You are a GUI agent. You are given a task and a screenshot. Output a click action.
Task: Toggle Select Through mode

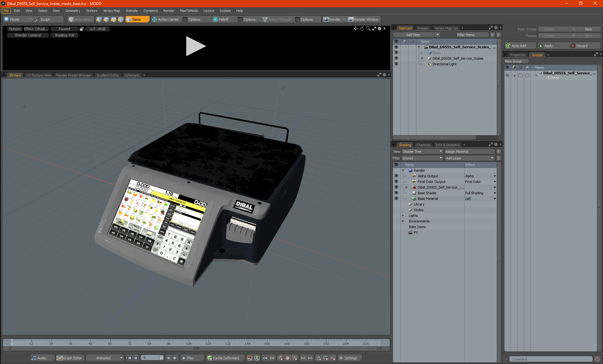tap(277, 19)
